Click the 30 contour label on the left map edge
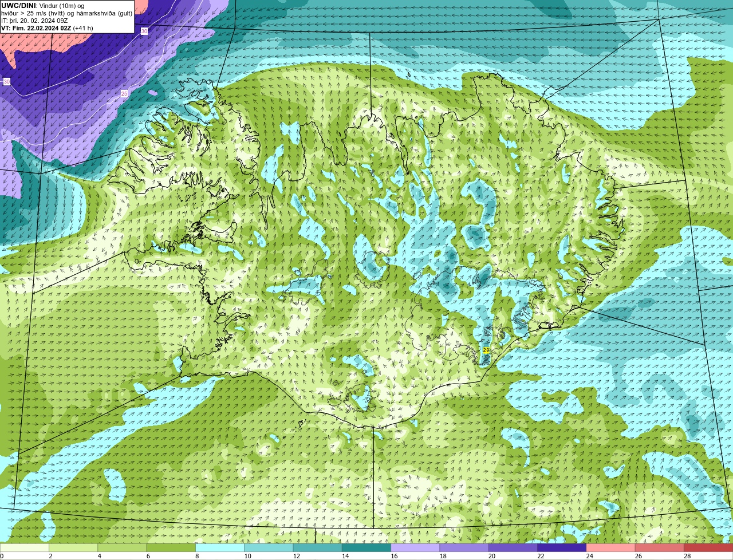Screen dimensions: 733x560 (7, 82)
